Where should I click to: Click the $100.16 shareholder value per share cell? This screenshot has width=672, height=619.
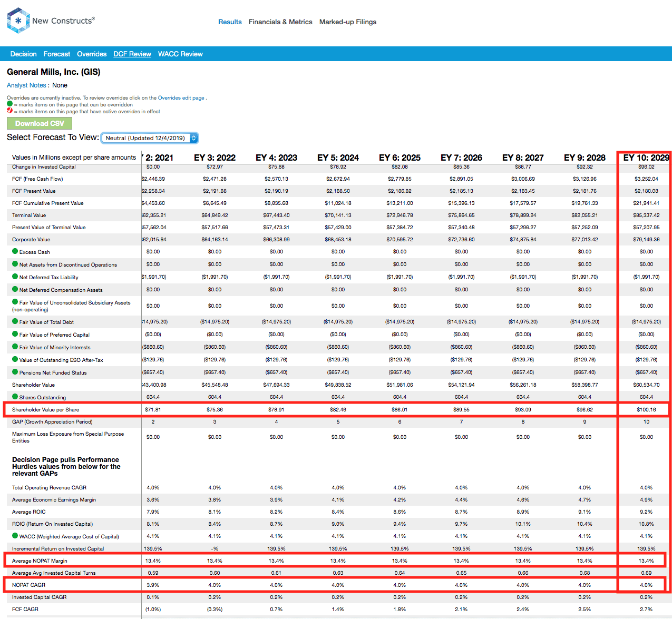(x=646, y=409)
